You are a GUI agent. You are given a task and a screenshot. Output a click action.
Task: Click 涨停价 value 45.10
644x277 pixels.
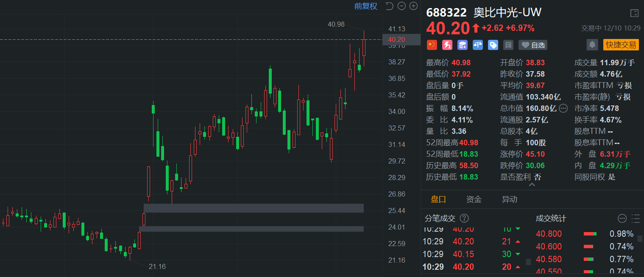pyautogui.click(x=535, y=154)
